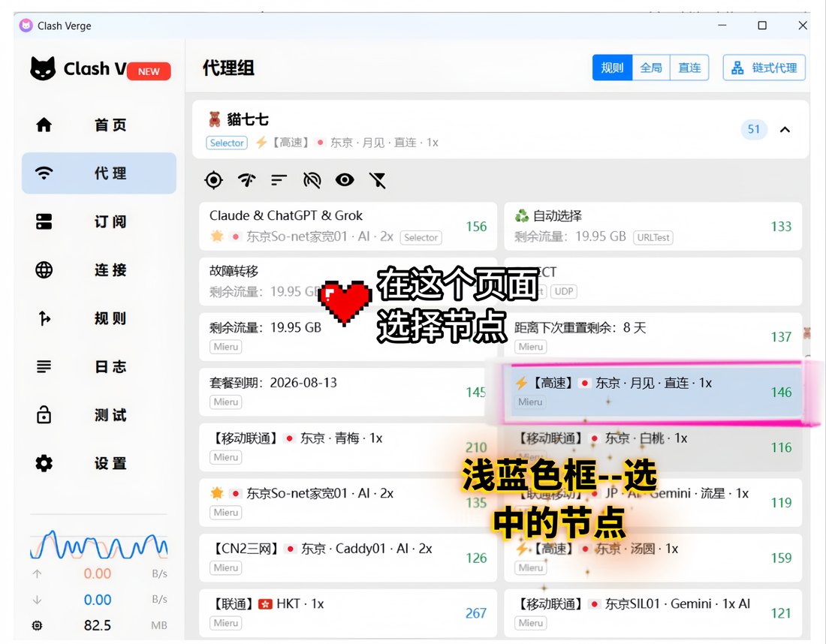
Task: Go to the 连接 connections page
Action: [x=99, y=270]
